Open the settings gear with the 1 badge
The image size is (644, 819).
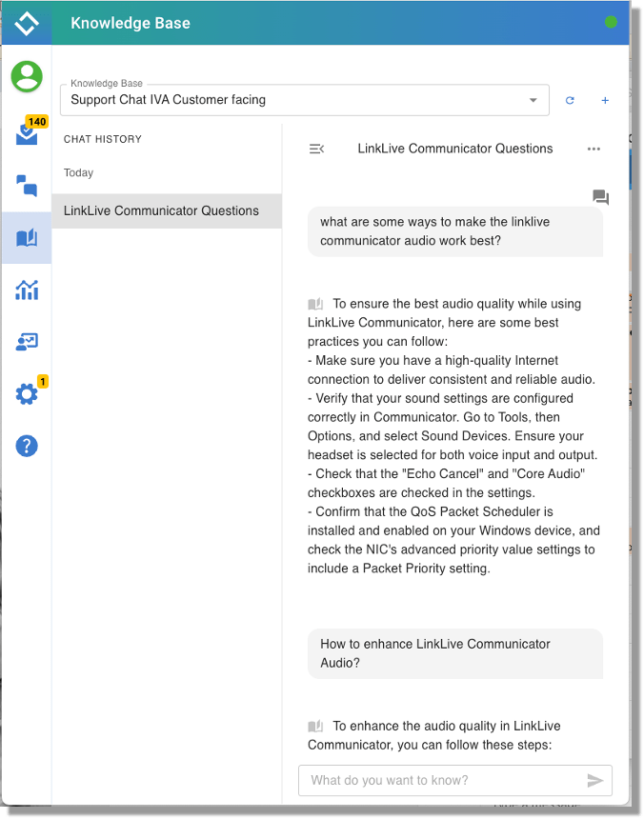tap(27, 393)
